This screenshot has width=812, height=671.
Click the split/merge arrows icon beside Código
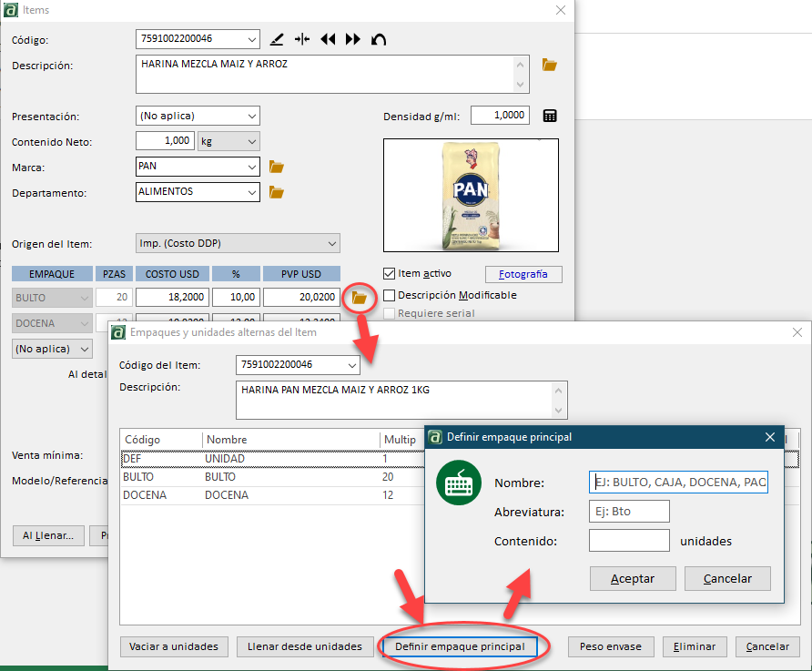302,39
